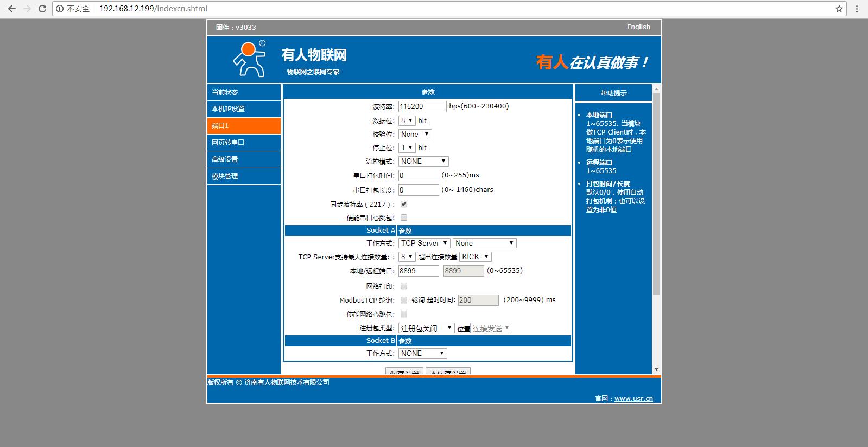Open the 本机IP设置 menu item
Image resolution: width=868 pixels, height=447 pixels.
point(244,109)
